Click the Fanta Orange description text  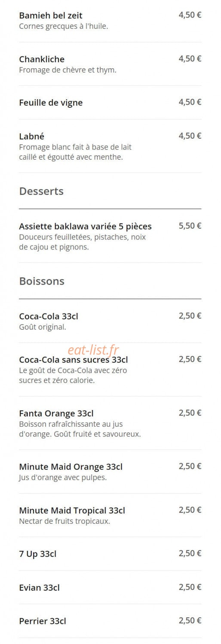[80, 429]
